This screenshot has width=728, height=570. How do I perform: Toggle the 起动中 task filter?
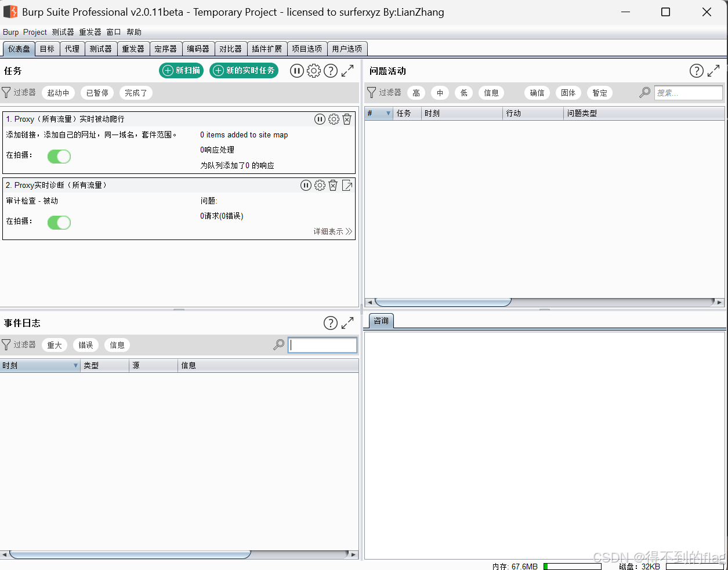pos(58,93)
